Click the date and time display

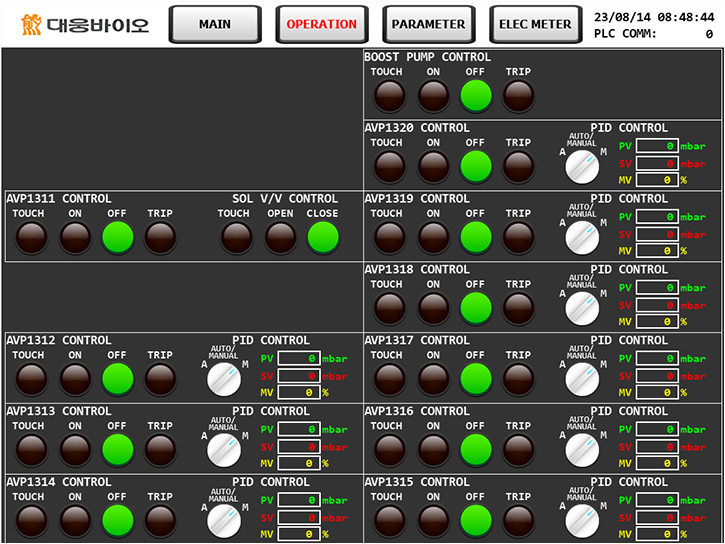point(654,17)
